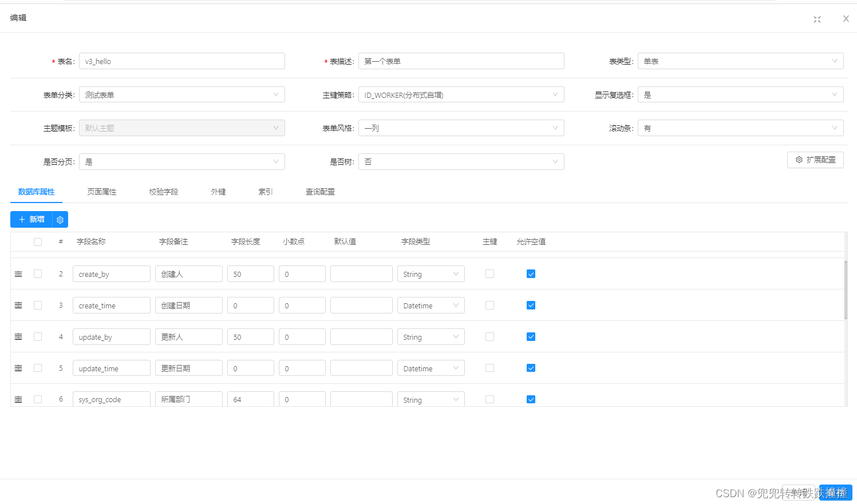Screen dimensions: 857x504
Task: Click the drag handle for create_time row
Action: (x=18, y=305)
